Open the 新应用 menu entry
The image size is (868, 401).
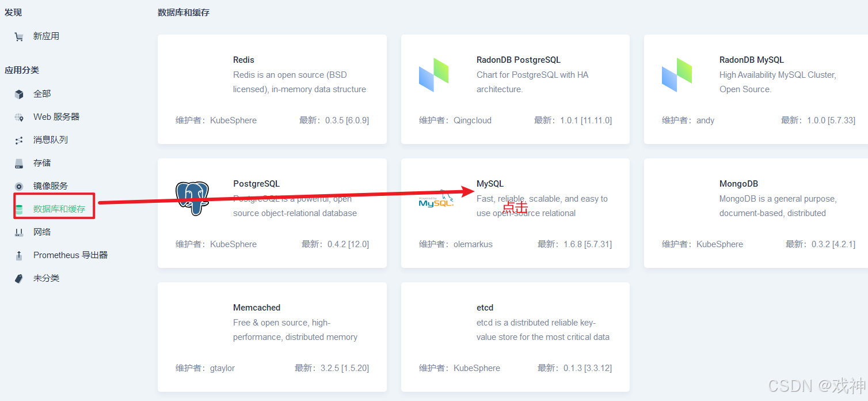[x=46, y=36]
